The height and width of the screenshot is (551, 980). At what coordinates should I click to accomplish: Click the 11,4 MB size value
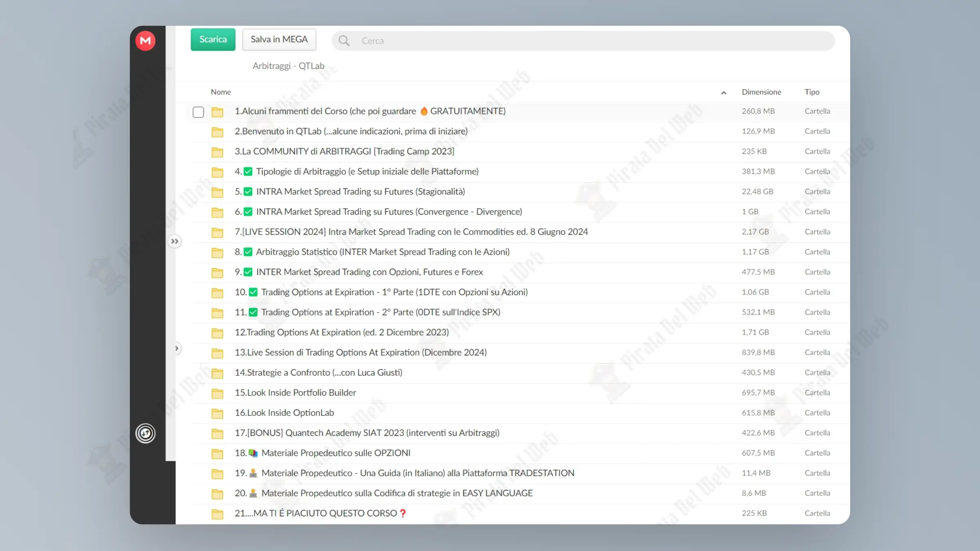756,473
